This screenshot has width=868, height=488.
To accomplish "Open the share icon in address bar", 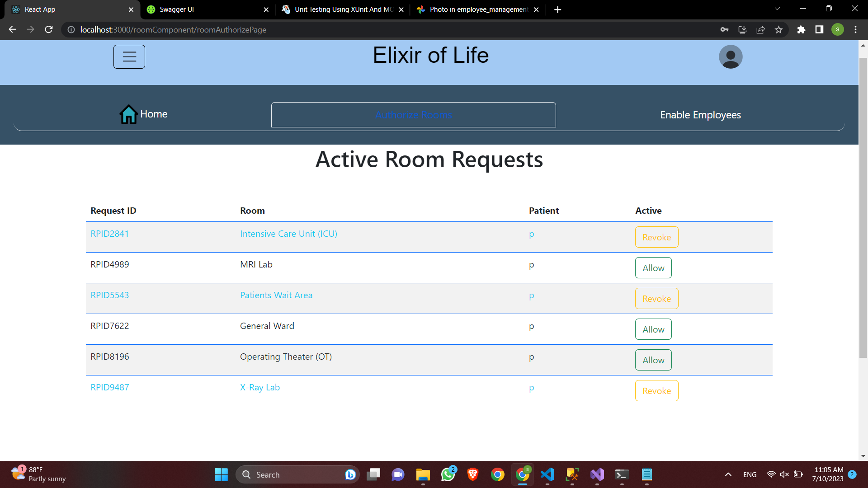I will coord(760,29).
